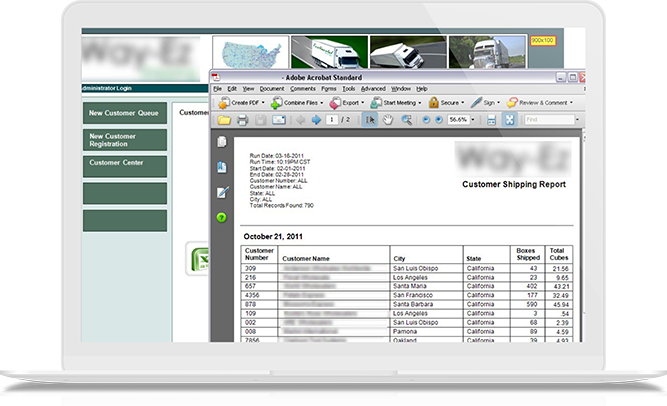Click the green background truck banner image
The image size is (667, 406).
(330, 52)
